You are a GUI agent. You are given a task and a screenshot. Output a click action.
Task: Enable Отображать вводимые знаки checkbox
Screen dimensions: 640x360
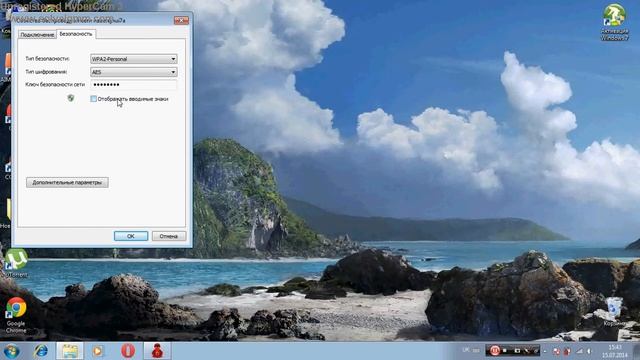tap(93, 99)
